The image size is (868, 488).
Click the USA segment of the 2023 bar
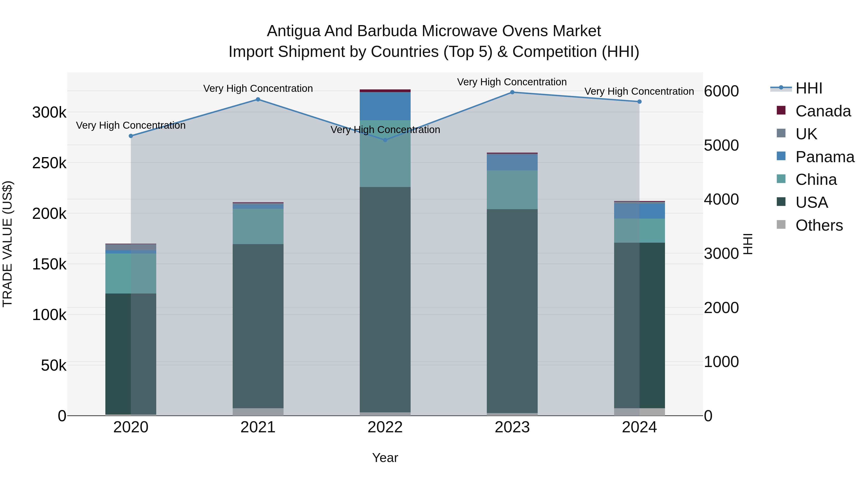pos(512,311)
